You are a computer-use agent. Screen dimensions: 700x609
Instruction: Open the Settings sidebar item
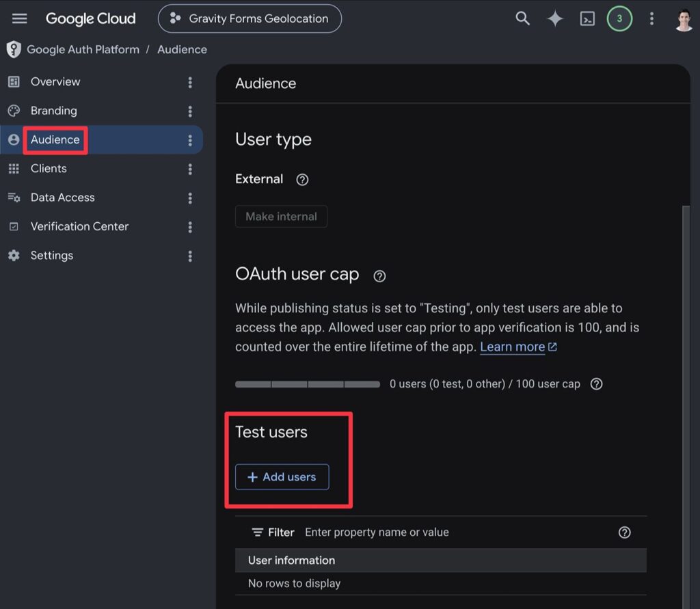tap(101, 256)
